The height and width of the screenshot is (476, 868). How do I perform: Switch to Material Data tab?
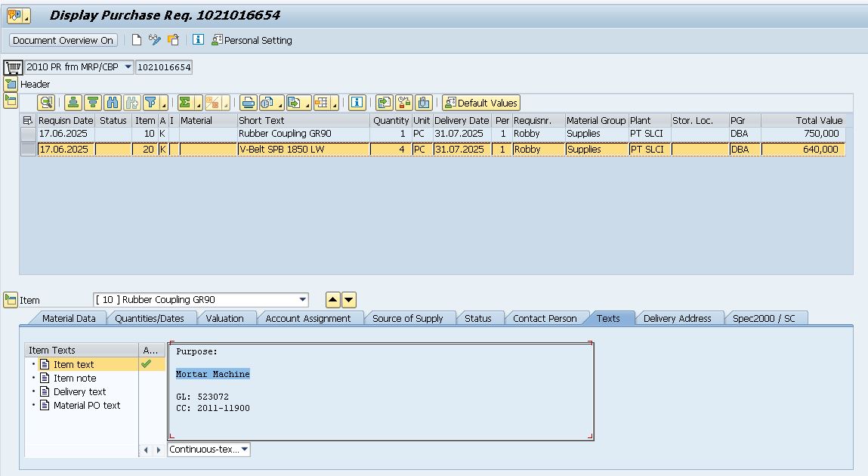click(x=69, y=318)
